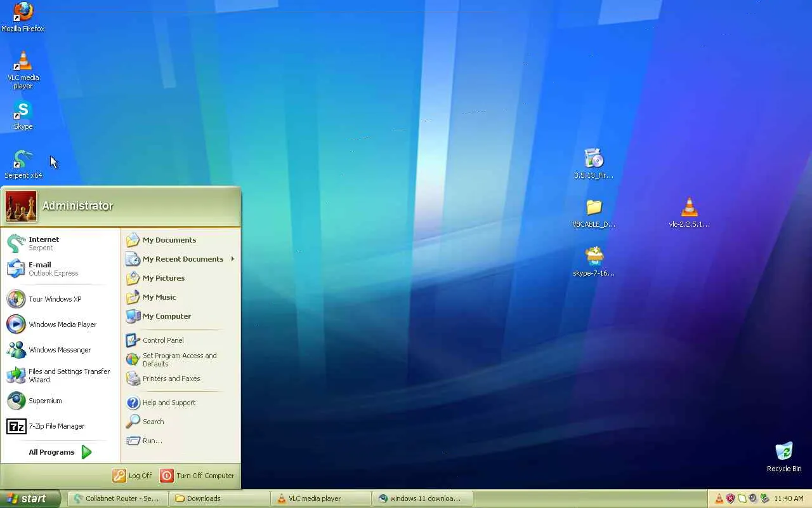This screenshot has height=508, width=812.
Task: Select the VBCABLE_D... folder on desktop
Action: (594, 213)
